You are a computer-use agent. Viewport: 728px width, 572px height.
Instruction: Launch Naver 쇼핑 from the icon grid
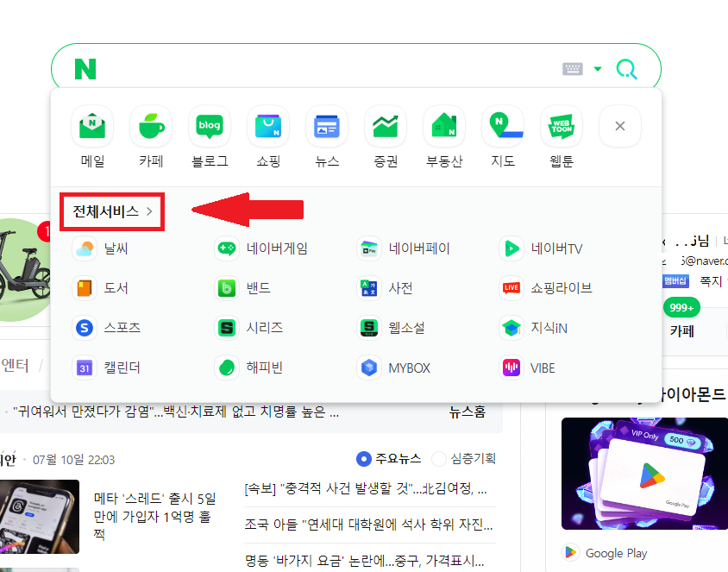coord(268,126)
